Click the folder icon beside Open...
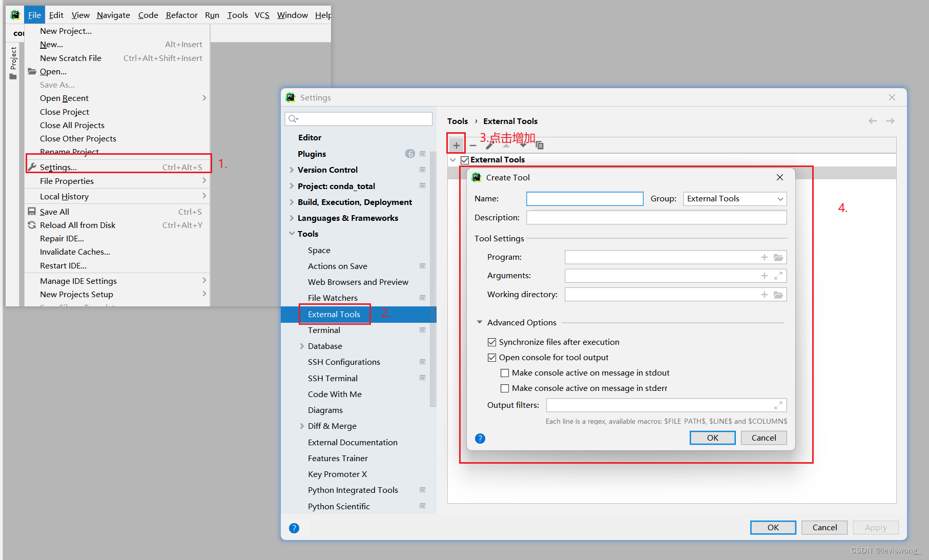The image size is (929, 560). [32, 71]
